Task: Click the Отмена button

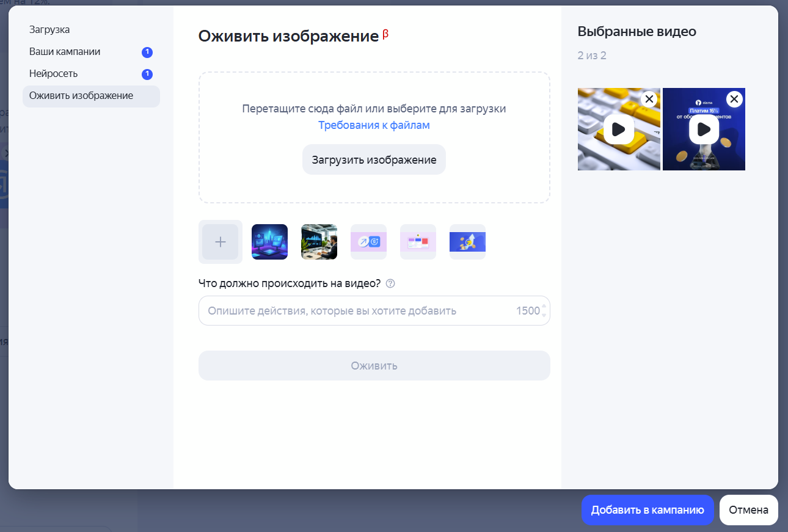Action: [748, 510]
